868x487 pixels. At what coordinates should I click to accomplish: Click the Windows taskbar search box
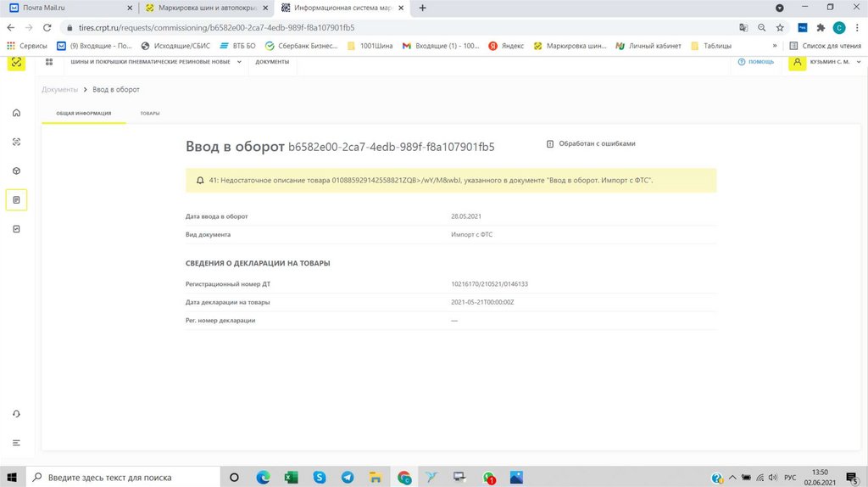click(x=123, y=477)
